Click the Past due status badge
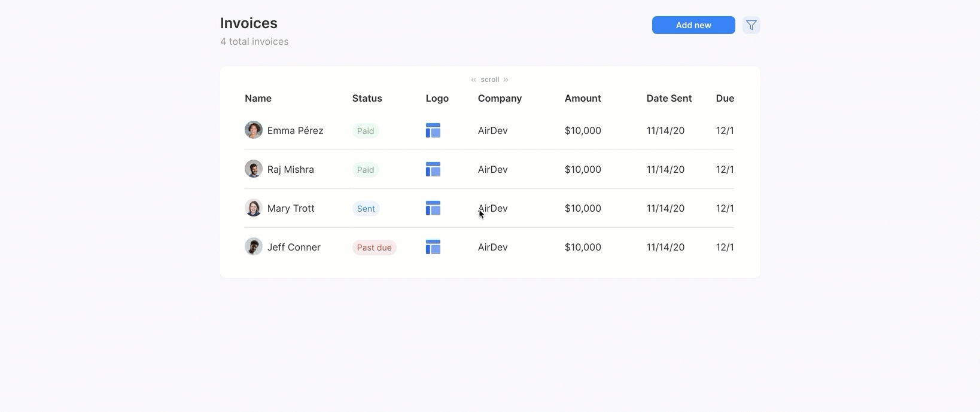The image size is (980, 412). point(374,248)
